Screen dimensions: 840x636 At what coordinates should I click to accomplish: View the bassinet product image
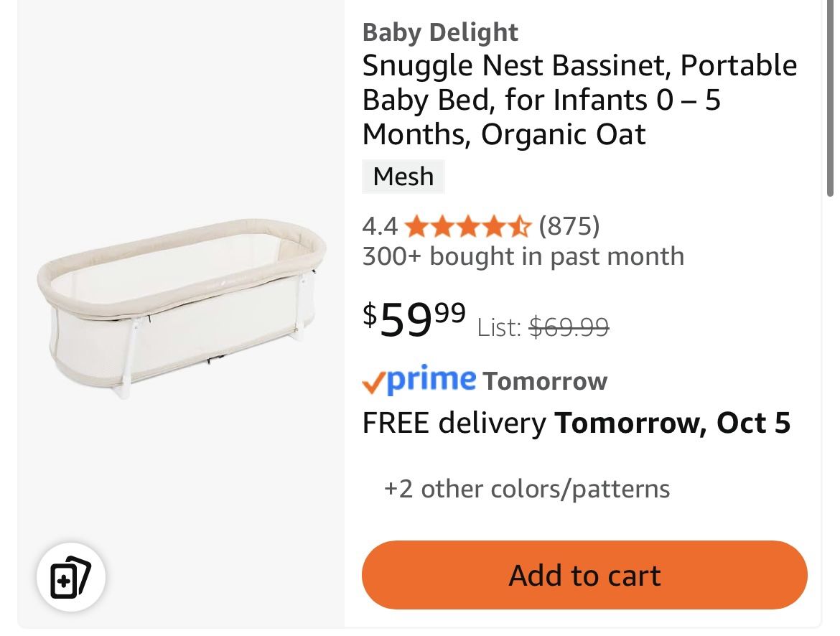[x=181, y=307]
